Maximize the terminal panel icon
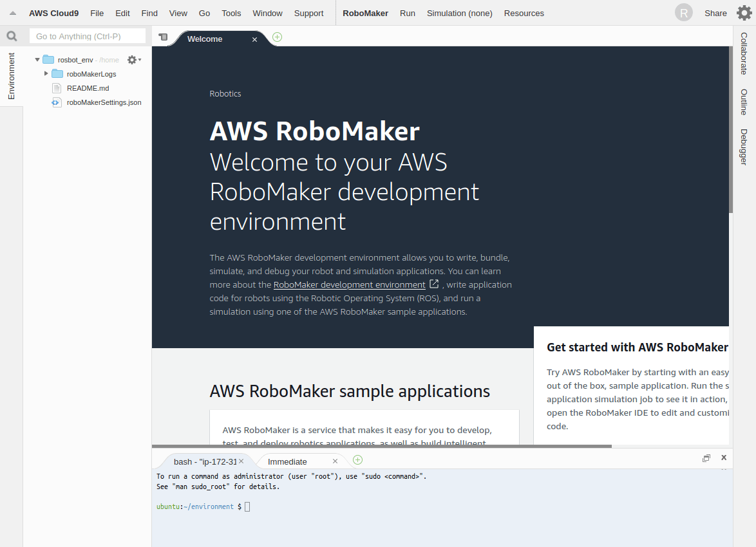This screenshot has height=547, width=756. click(706, 458)
